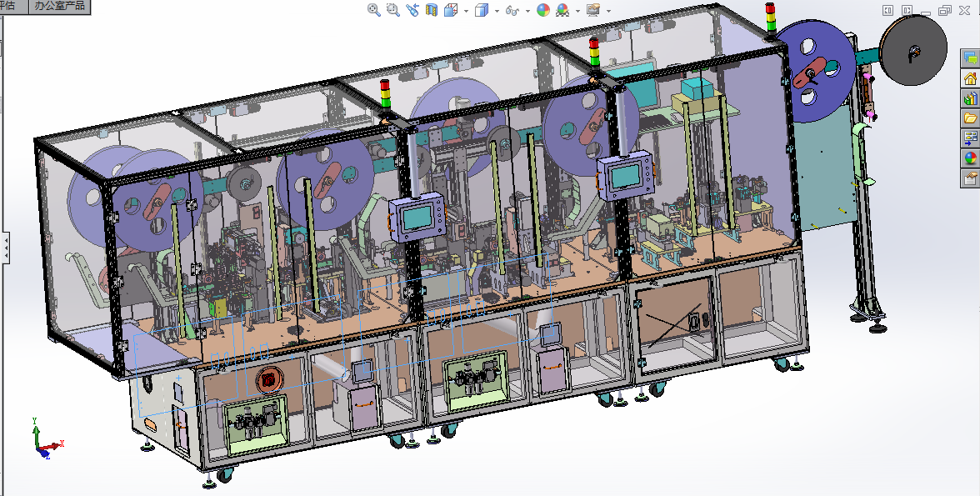The height and width of the screenshot is (496, 980).
Task: Expand the Hide/Show Items dropdown arrow
Action: point(527,11)
